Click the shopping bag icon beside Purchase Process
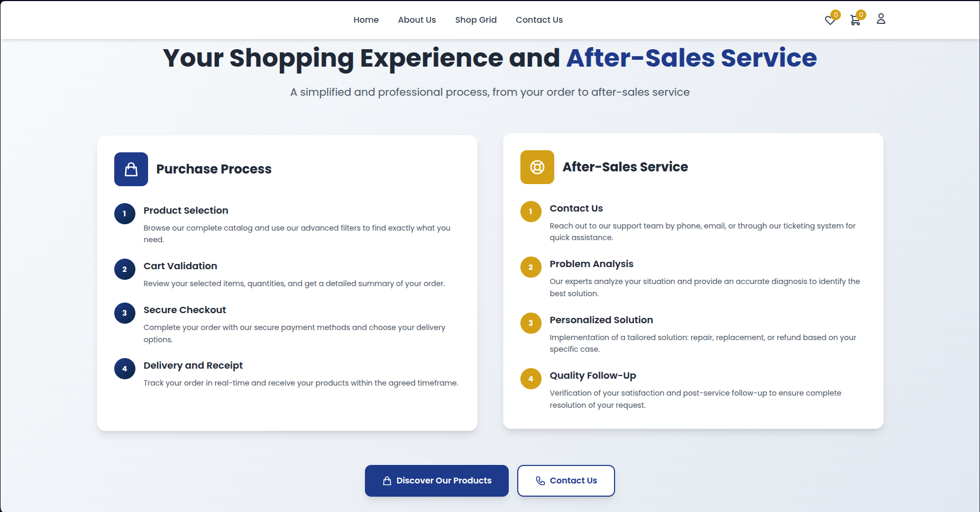This screenshot has height=512, width=980. [131, 169]
